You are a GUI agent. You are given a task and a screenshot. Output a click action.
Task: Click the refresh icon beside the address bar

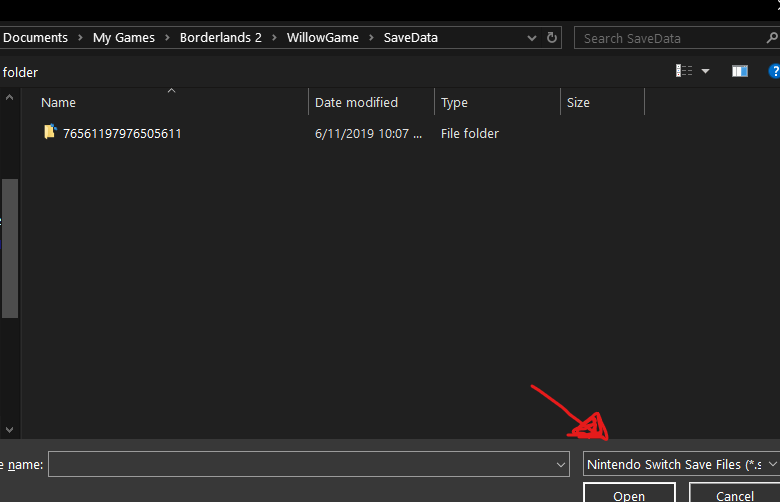(x=552, y=38)
